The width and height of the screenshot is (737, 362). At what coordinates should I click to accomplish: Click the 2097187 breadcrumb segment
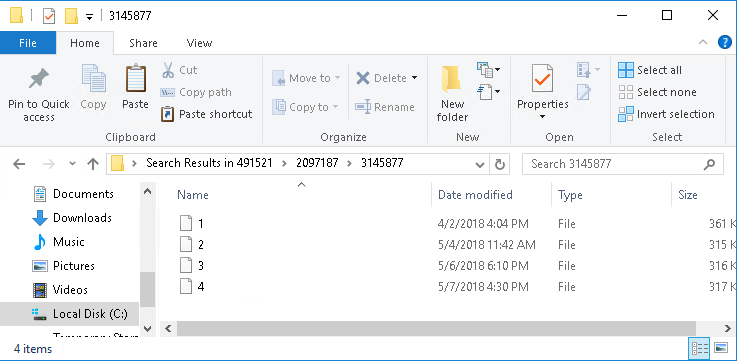317,163
